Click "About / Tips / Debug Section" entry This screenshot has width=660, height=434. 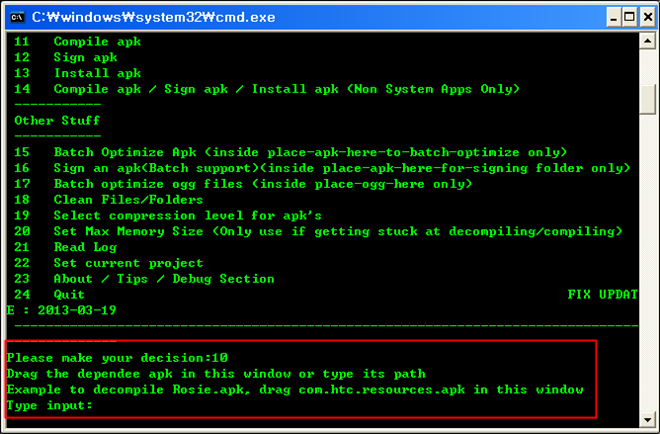[163, 279]
